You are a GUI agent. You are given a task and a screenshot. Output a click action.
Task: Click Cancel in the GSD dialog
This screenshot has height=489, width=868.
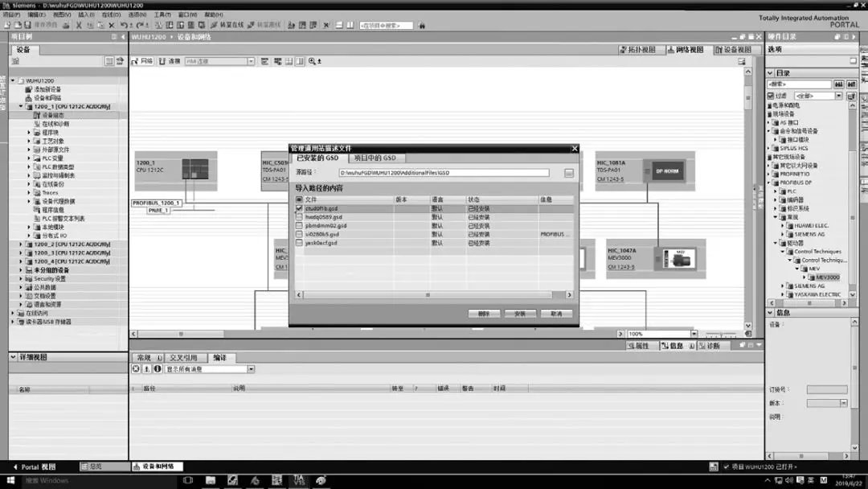(x=555, y=314)
